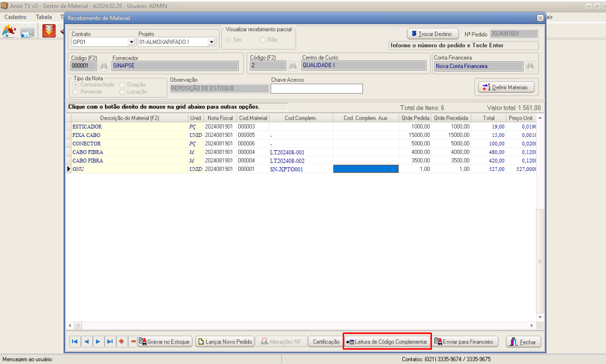Open the Contrato dropdown
This screenshot has width=606, height=364.
click(x=131, y=42)
